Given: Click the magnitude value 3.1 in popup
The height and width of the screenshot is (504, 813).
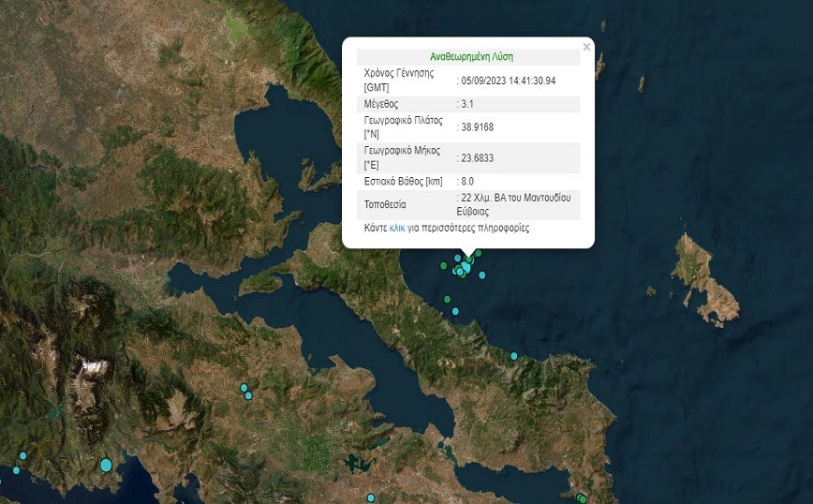Looking at the screenshot, I should 468,105.
